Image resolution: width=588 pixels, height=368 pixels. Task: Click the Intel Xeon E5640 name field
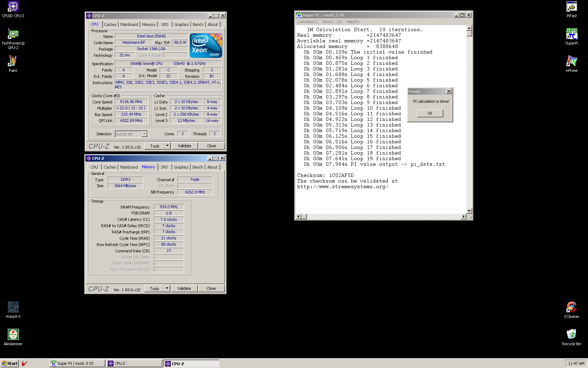point(151,36)
